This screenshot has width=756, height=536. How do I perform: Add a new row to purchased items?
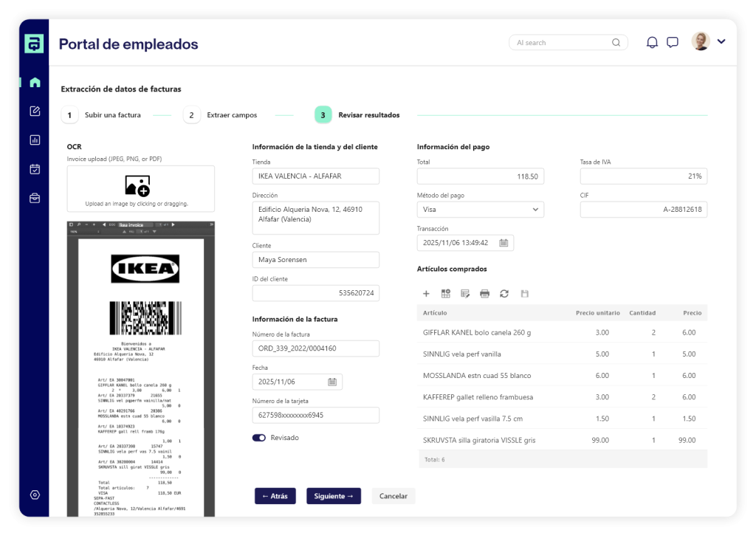[426, 293]
